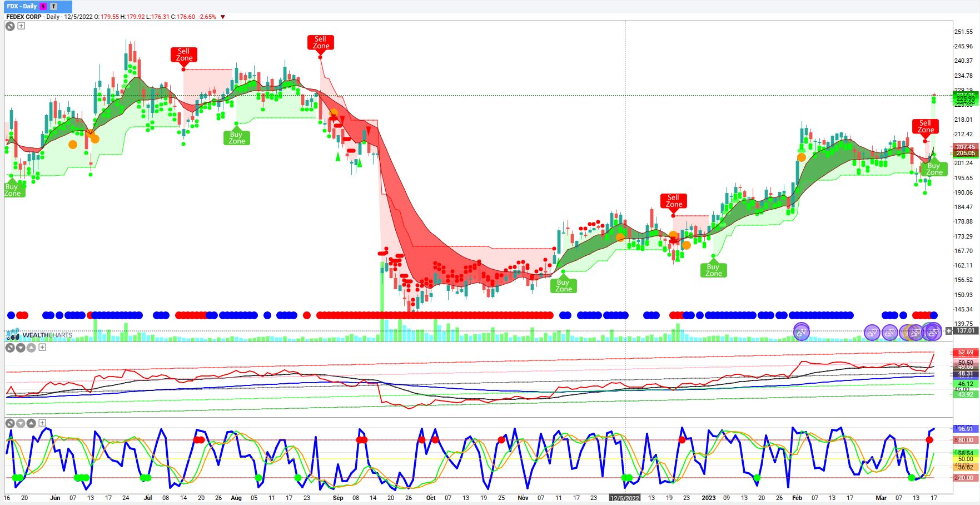Click the Buy Zone label in November
This screenshot has width=980, height=505.
(564, 285)
